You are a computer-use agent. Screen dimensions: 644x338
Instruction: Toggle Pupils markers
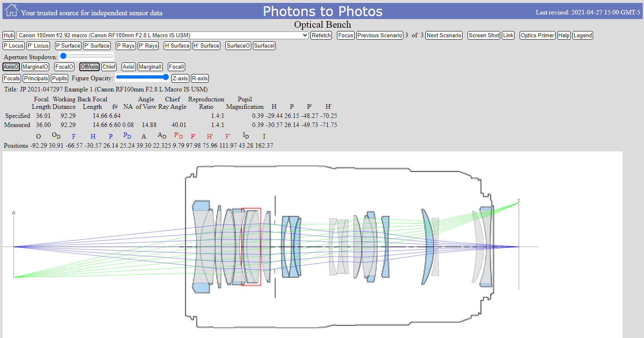point(60,79)
